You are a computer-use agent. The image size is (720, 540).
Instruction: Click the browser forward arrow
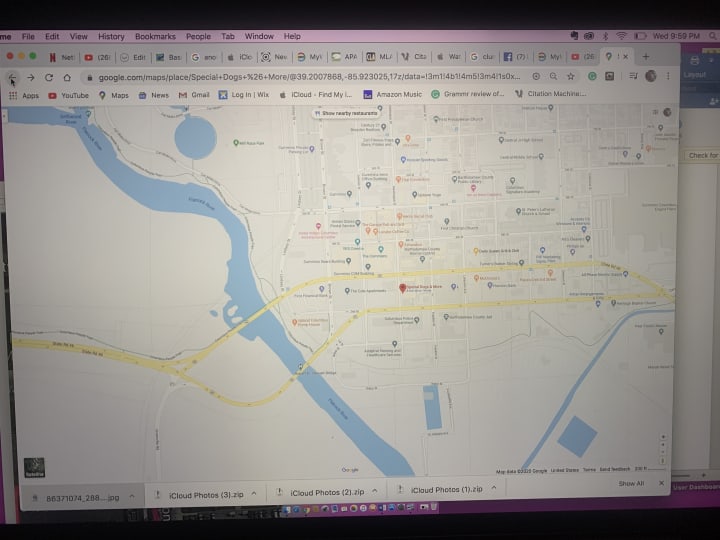pos(31,78)
